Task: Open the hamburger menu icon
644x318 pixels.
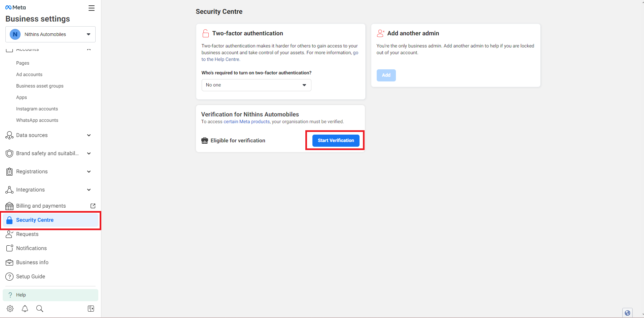Action: tap(92, 8)
